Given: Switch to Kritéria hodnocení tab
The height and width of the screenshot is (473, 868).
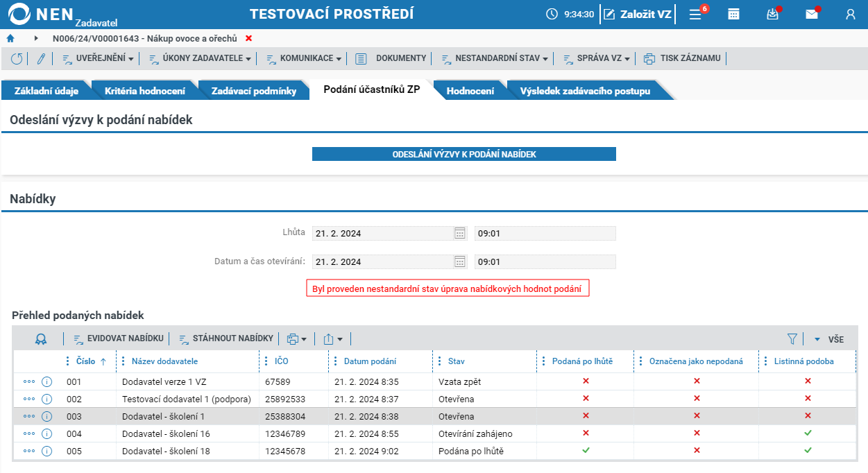Looking at the screenshot, I should pyautogui.click(x=144, y=91).
